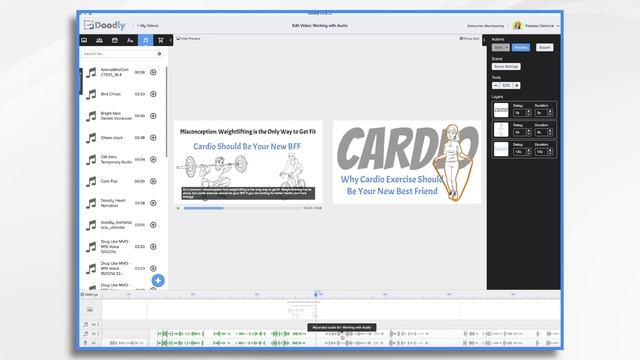Click the second music track icon
640x360 pixels.
point(86,334)
